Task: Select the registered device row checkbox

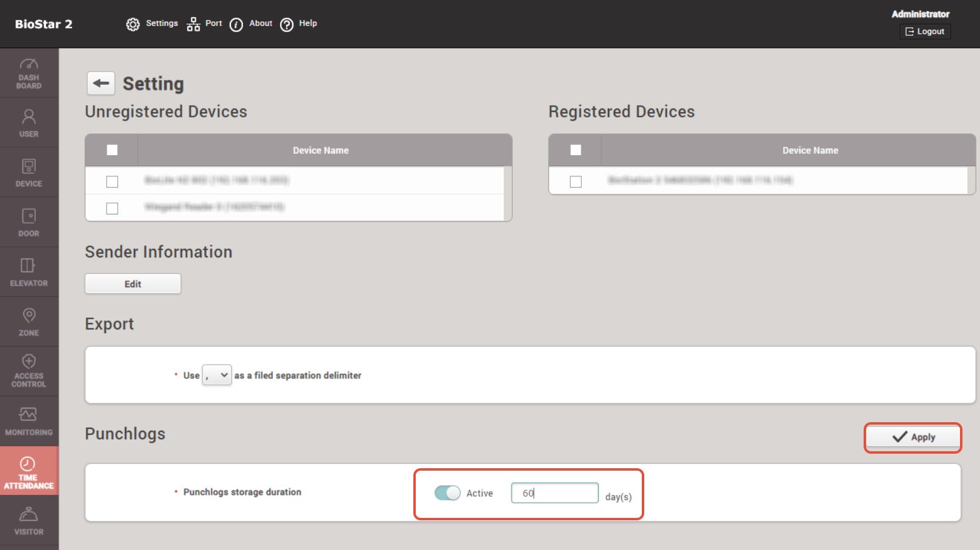Action: click(576, 181)
